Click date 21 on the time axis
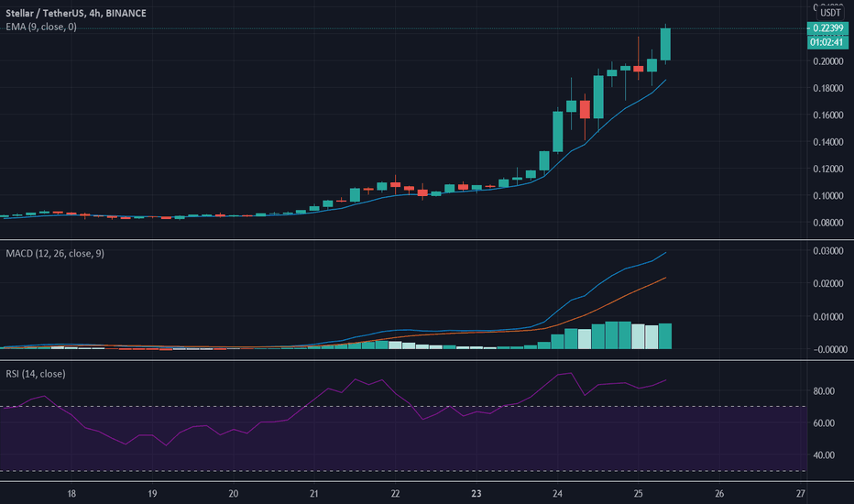 pyautogui.click(x=313, y=494)
